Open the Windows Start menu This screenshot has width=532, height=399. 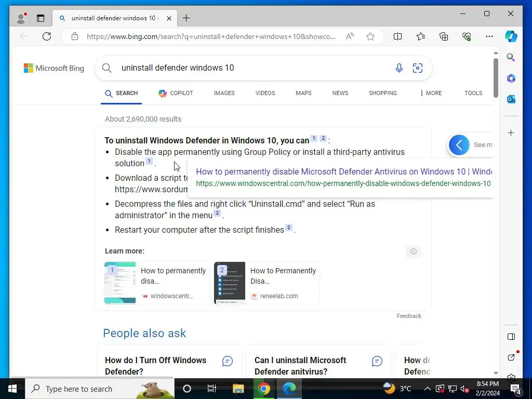(12, 389)
